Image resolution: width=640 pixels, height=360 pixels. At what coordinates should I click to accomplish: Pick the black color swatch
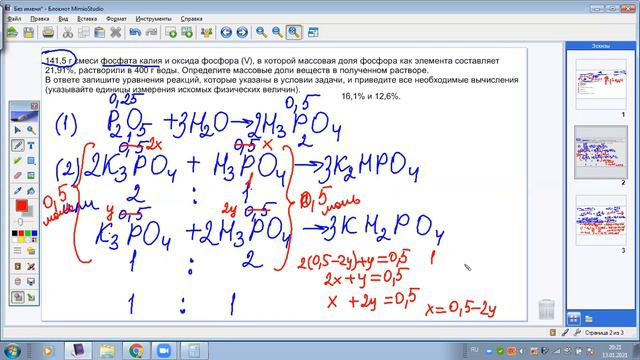[x=15, y=233]
